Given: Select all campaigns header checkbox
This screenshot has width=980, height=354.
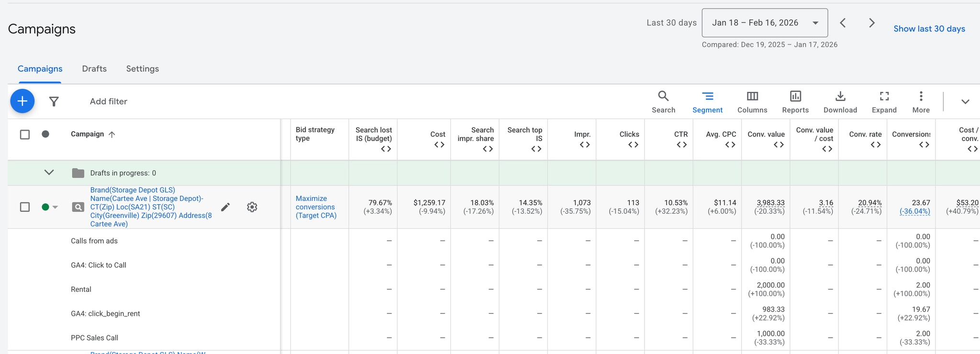Looking at the screenshot, I should [25, 134].
